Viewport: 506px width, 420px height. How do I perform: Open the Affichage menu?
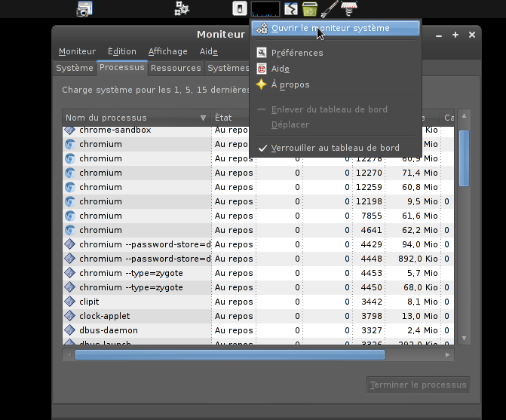click(x=168, y=51)
